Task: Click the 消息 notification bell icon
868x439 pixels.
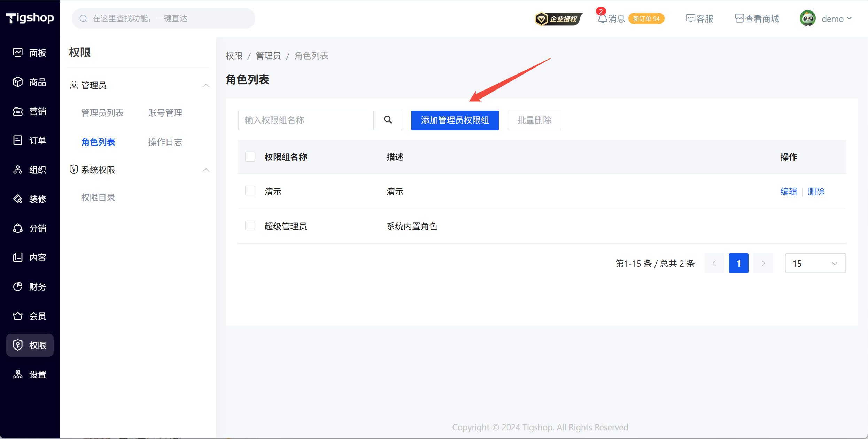Action: pos(602,19)
